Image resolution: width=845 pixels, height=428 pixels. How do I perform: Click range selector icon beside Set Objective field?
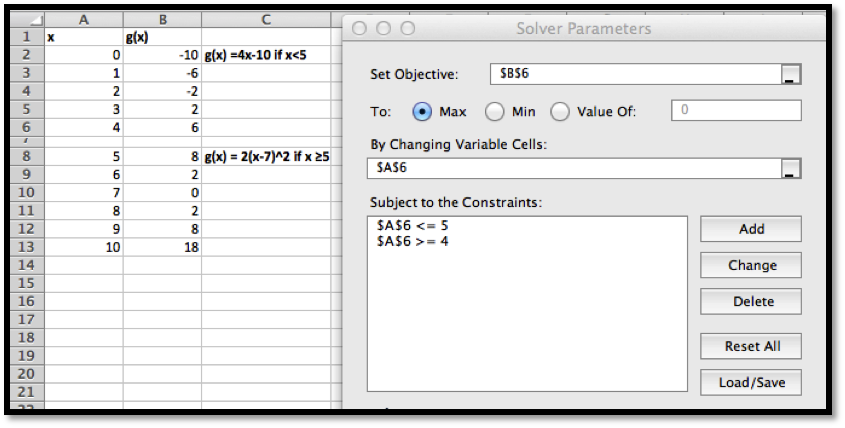click(x=790, y=75)
